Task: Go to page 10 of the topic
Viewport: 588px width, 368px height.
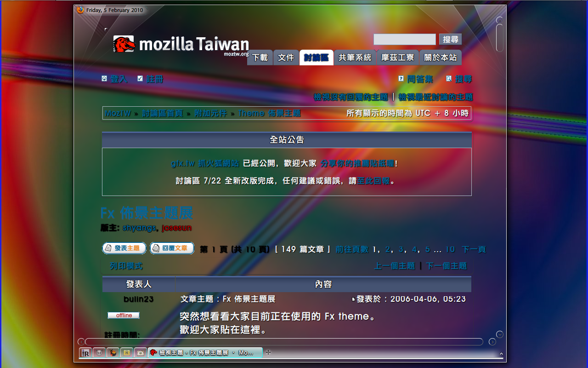Action: point(450,249)
